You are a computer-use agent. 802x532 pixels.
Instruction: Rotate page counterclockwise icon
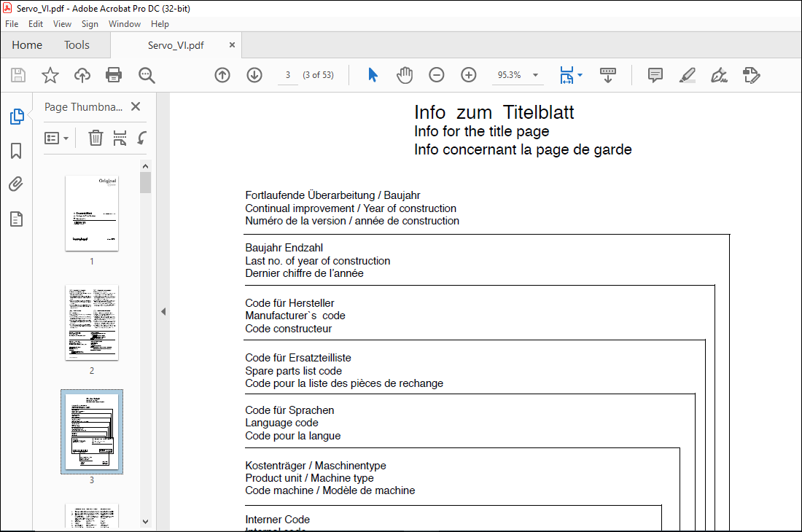coord(141,138)
